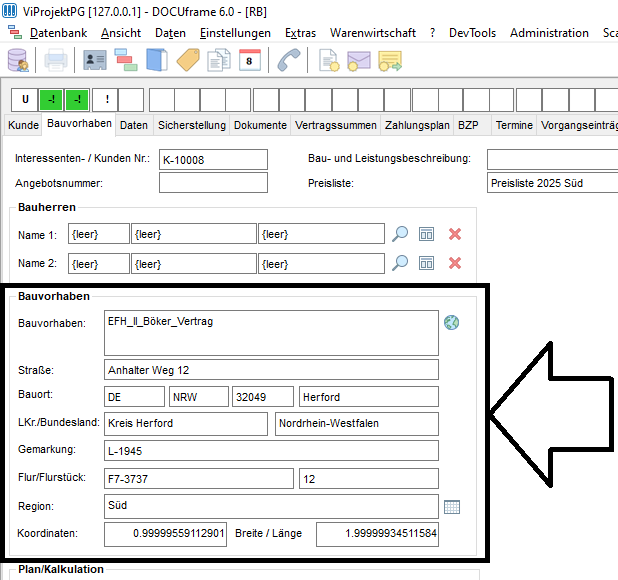Viewport: 618px width, 580px height.
Task: Click the Bauort city field Herford
Action: pos(369,396)
